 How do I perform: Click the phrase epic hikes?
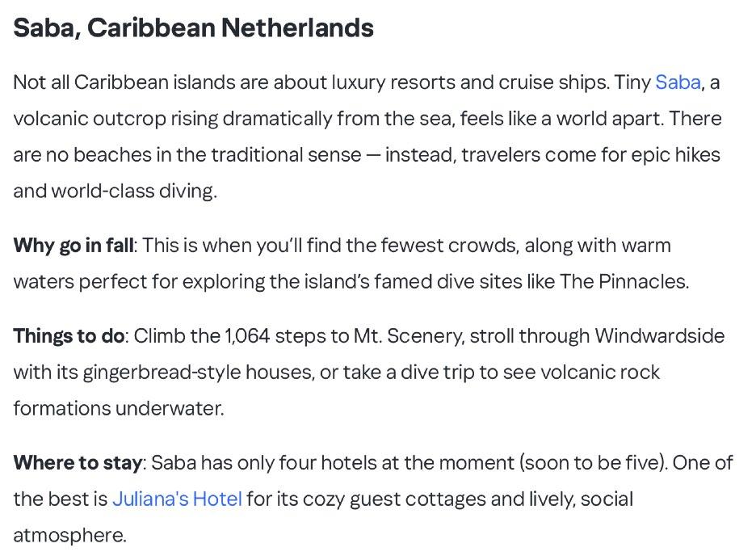[x=675, y=155]
